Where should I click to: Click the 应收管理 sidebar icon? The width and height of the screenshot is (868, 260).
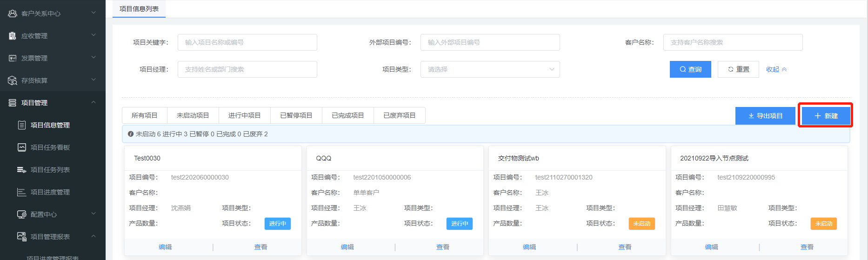(13, 36)
